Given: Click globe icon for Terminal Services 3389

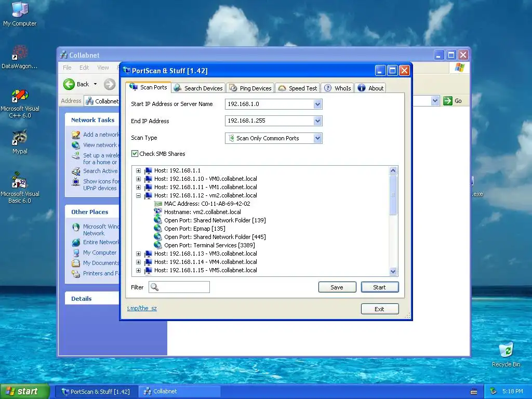Looking at the screenshot, I should (158, 245).
